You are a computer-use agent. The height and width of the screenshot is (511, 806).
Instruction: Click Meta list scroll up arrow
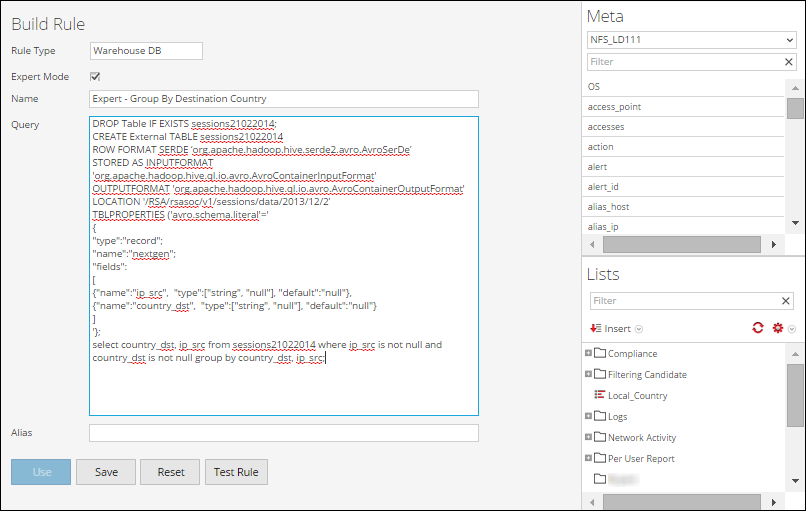point(795,88)
